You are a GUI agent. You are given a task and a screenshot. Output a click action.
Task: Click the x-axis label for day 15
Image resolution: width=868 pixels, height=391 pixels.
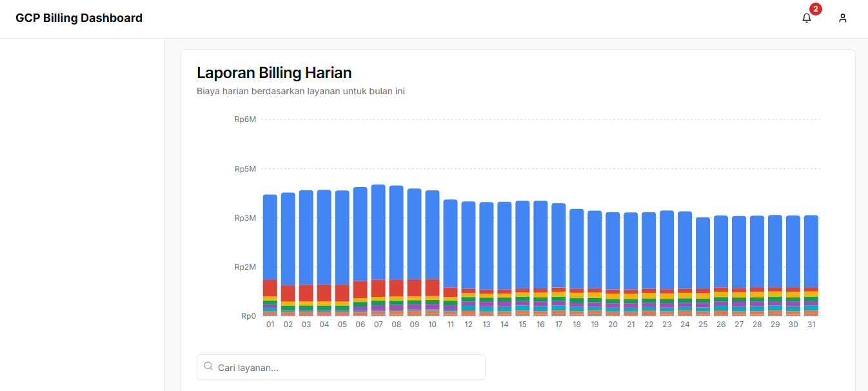(522, 325)
